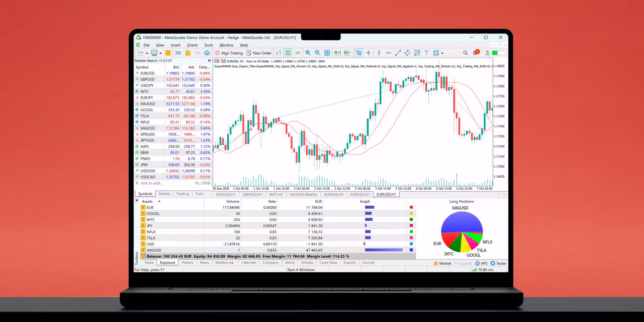Click the yellow GOOGL color swatch

coord(411,213)
